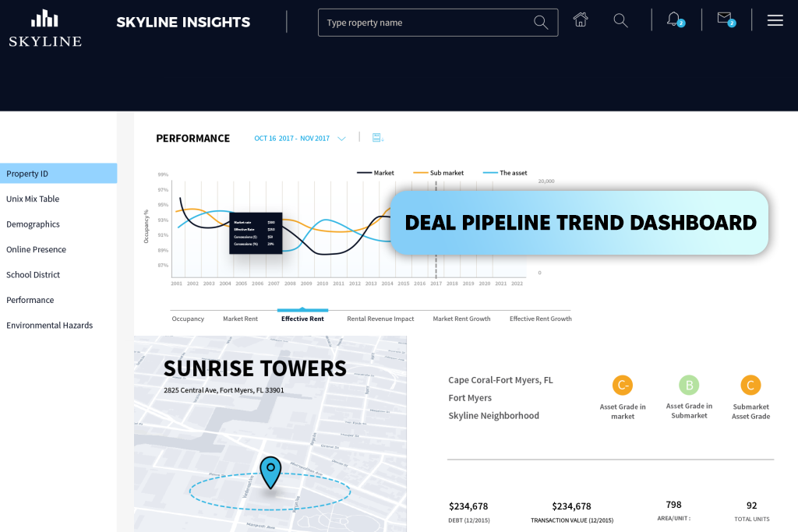This screenshot has width=798, height=532.
Task: Click the Performance section heading
Action: pyautogui.click(x=193, y=139)
